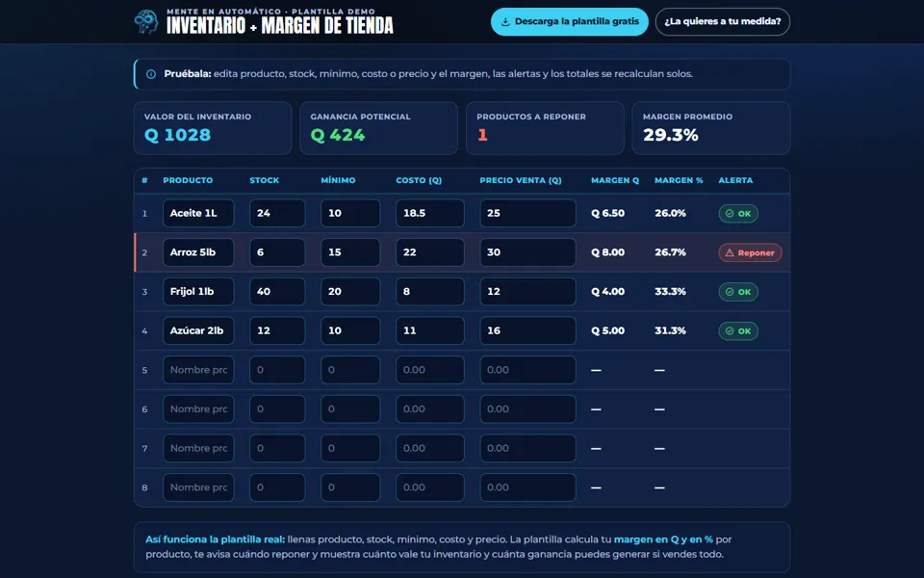
Task: Click the OK badge in Azúcar 2lb row
Action: 738,330
